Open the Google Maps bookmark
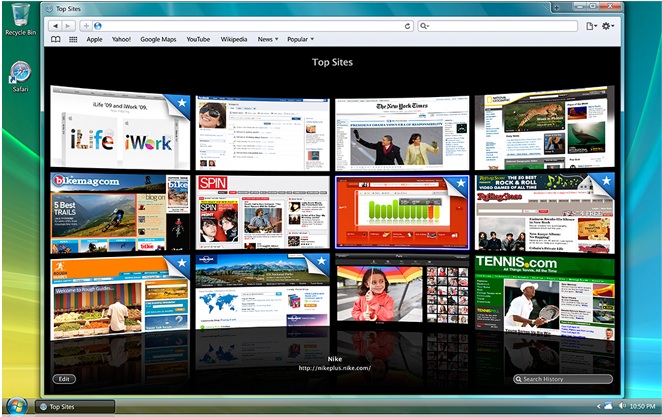This screenshot has height=417, width=662. point(158,39)
